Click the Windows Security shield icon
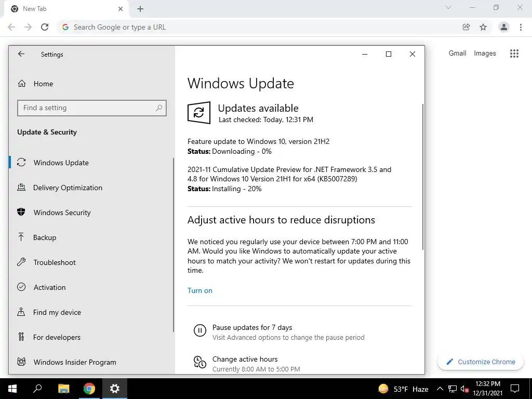Screen dimensions: 532x399 (x=21, y=212)
